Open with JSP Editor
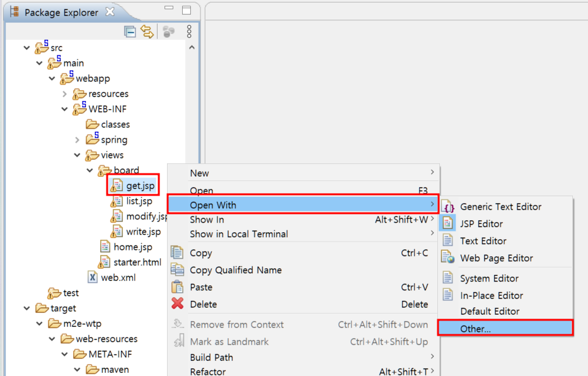 505,224
